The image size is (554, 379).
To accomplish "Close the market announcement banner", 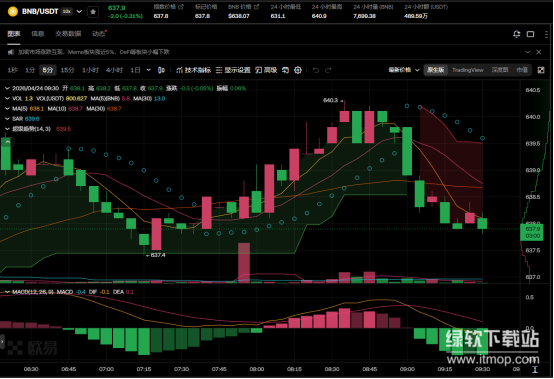I will [x=539, y=52].
